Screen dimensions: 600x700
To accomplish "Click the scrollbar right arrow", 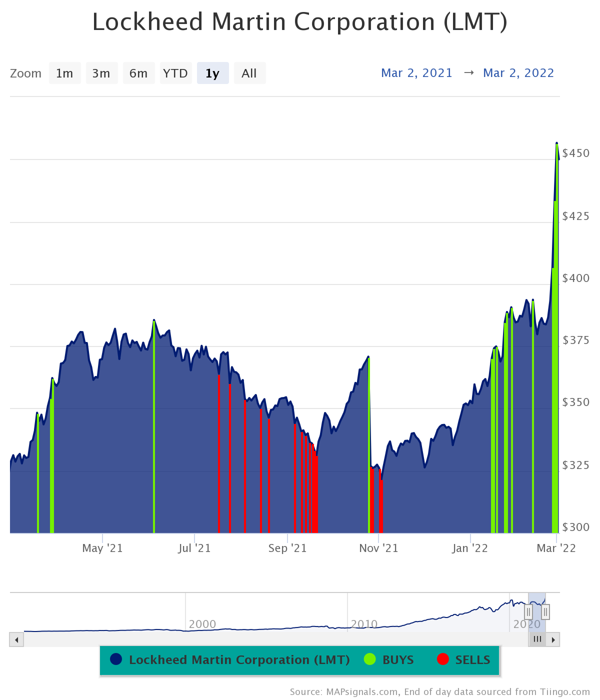I will pyautogui.click(x=553, y=639).
